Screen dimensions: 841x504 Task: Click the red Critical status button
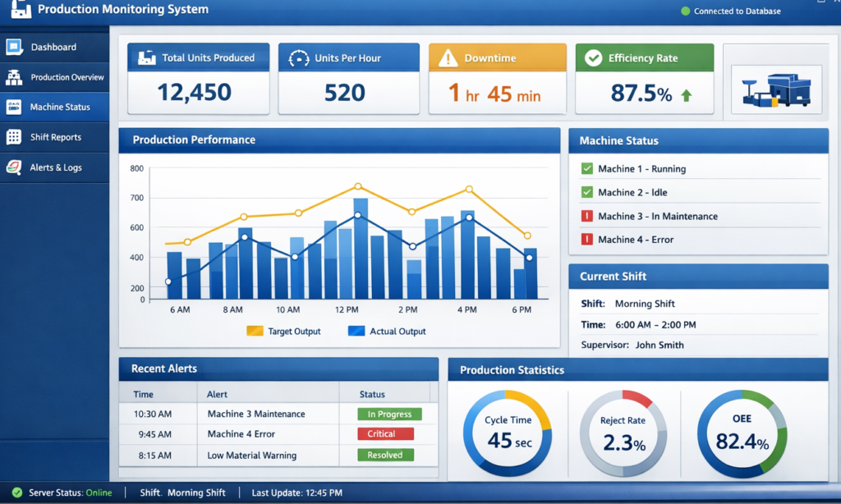(x=385, y=434)
